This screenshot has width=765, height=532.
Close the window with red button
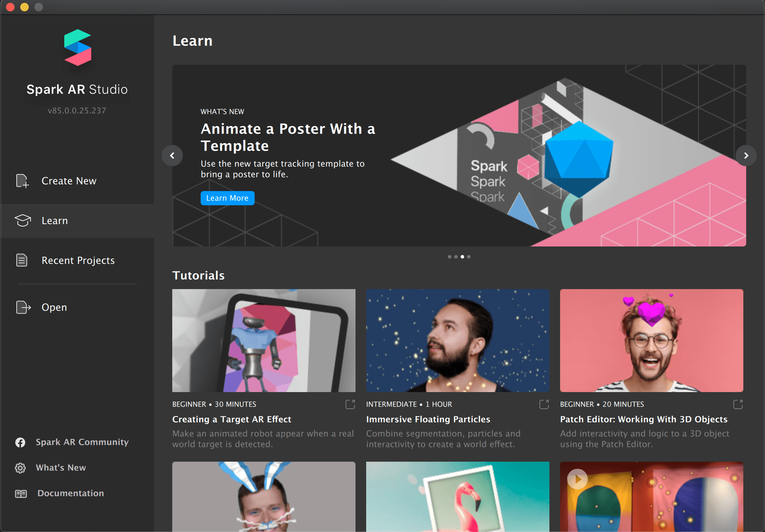11,7
